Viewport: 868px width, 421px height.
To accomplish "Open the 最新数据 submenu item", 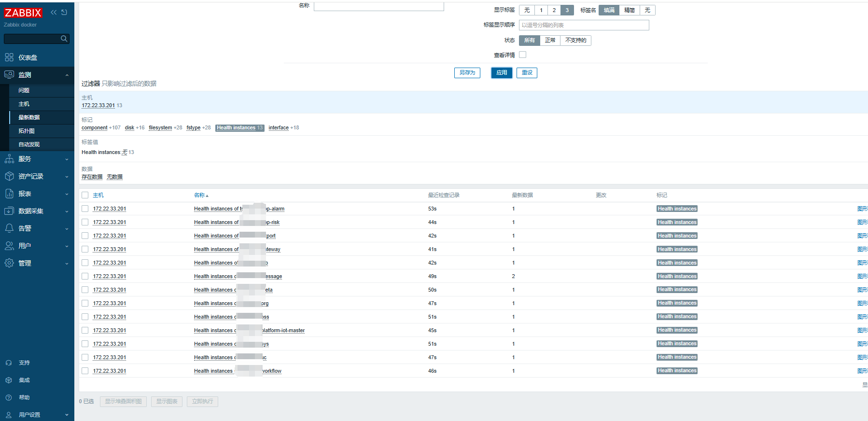I will [42, 117].
